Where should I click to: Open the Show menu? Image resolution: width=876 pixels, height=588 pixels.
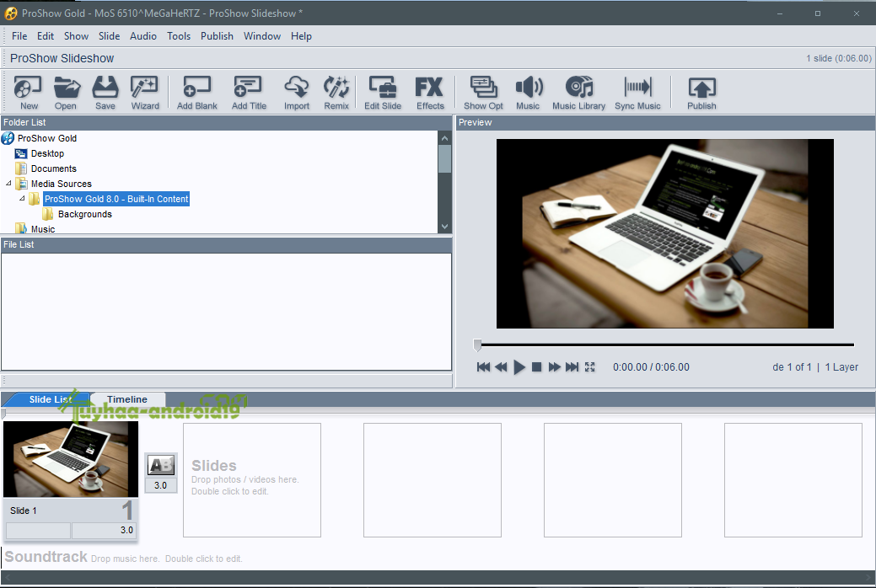point(76,35)
